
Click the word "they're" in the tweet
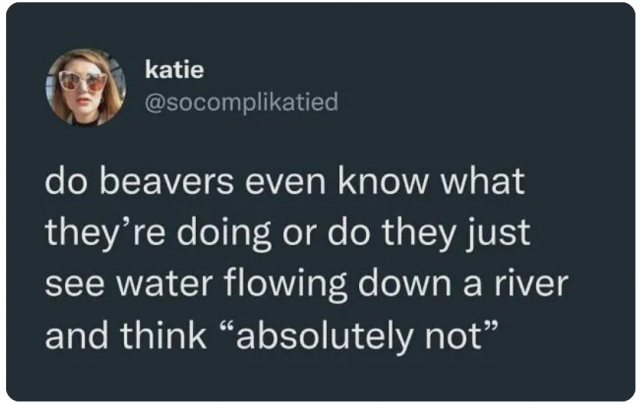pyautogui.click(x=98, y=236)
